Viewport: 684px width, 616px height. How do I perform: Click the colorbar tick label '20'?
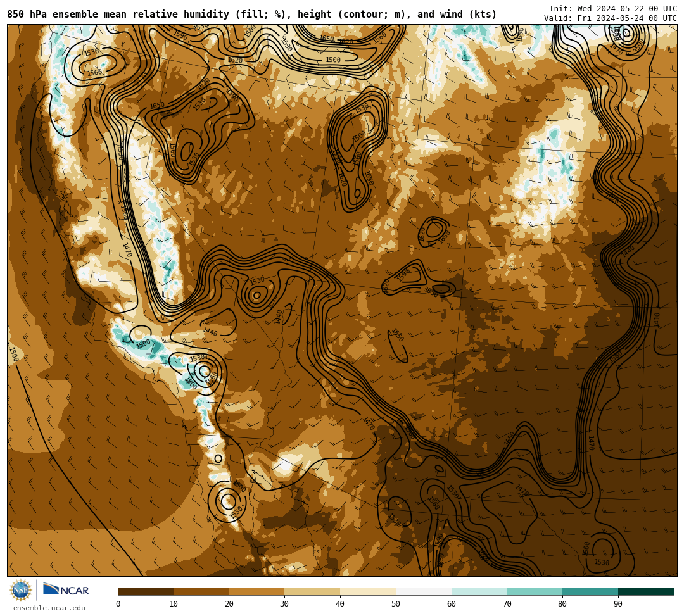pos(229,604)
